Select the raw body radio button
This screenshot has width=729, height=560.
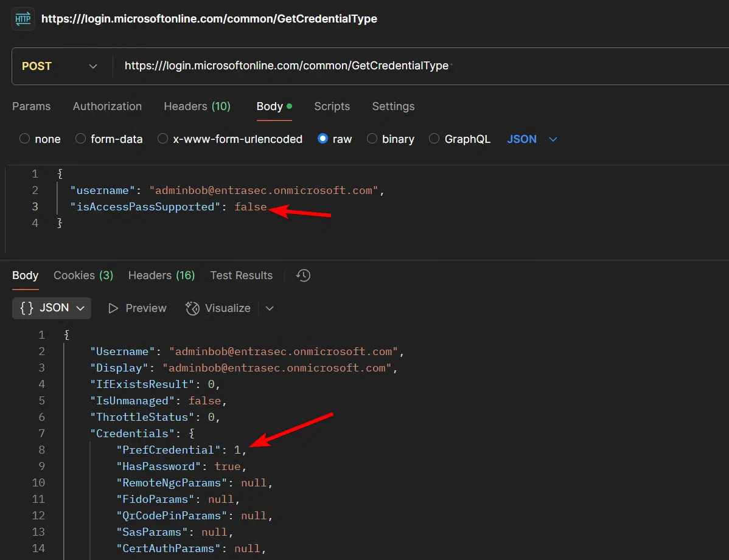323,139
